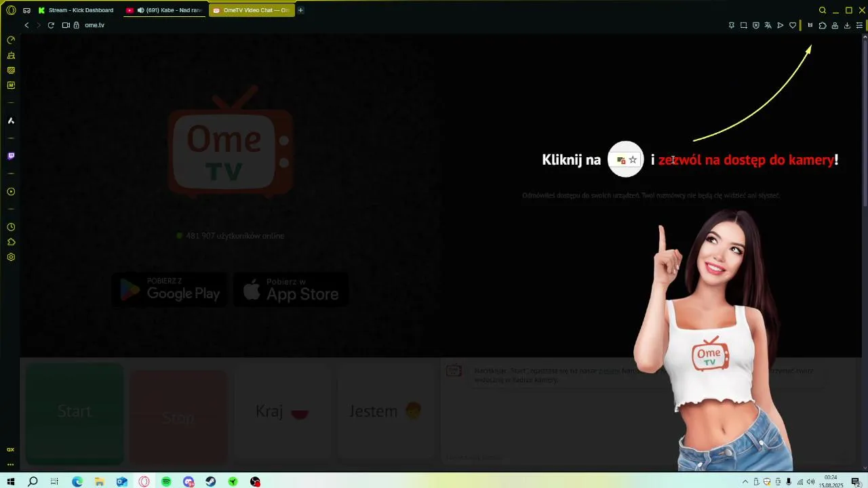The height and width of the screenshot is (488, 868).
Task: Open the Windows Start menu
Action: pos(11,482)
